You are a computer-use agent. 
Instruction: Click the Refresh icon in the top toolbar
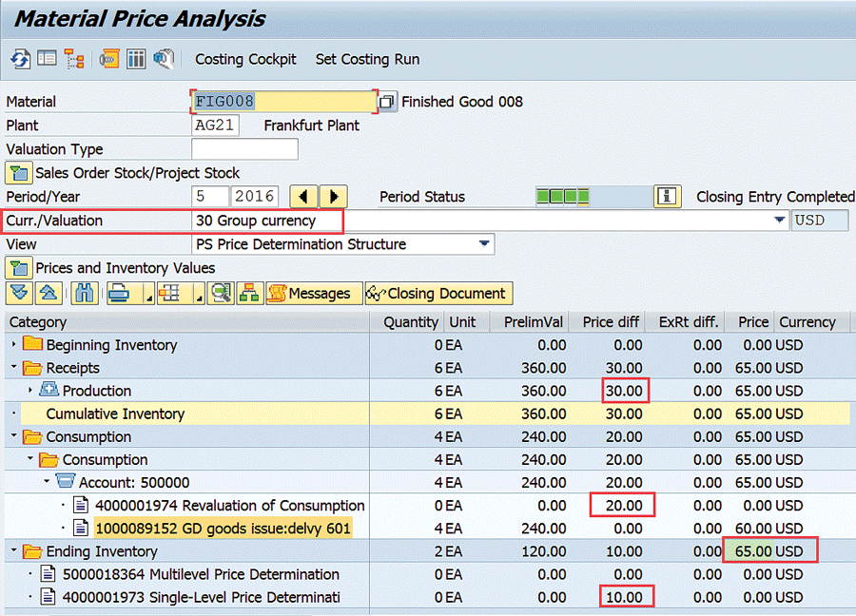(20, 59)
